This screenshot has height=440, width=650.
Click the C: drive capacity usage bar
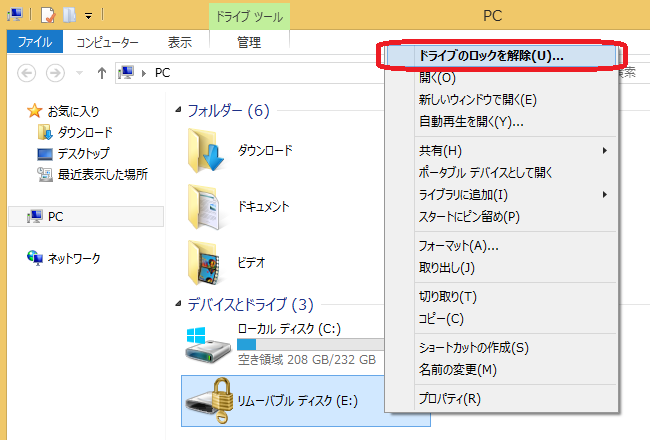point(311,344)
